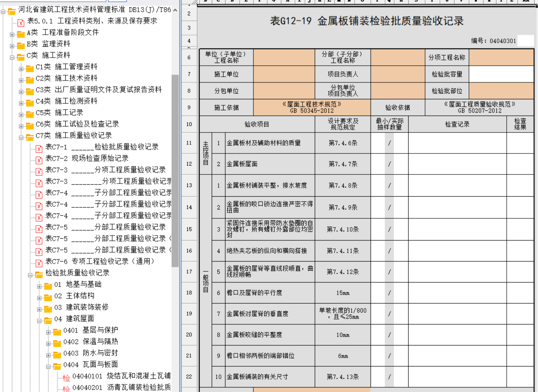Expand the C1类 施工管理资料 node

(x=21, y=69)
